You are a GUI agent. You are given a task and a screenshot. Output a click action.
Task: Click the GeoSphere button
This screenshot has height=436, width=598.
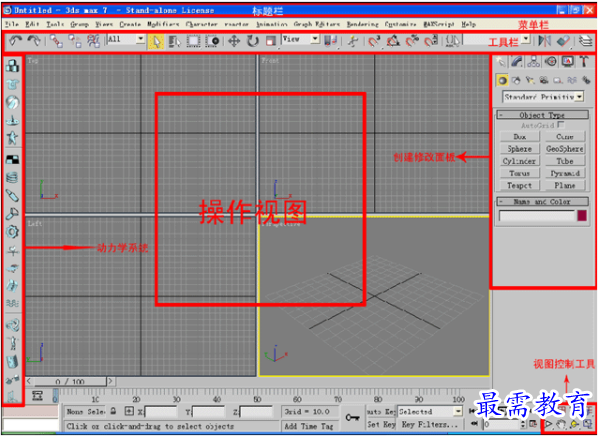tap(565, 148)
